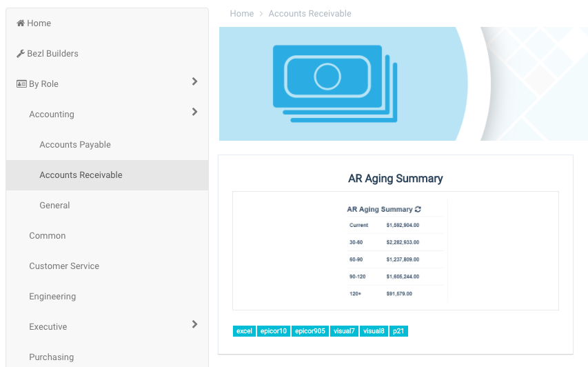588x367 pixels.
Task: Select the 90-120 row label
Action: (x=357, y=277)
